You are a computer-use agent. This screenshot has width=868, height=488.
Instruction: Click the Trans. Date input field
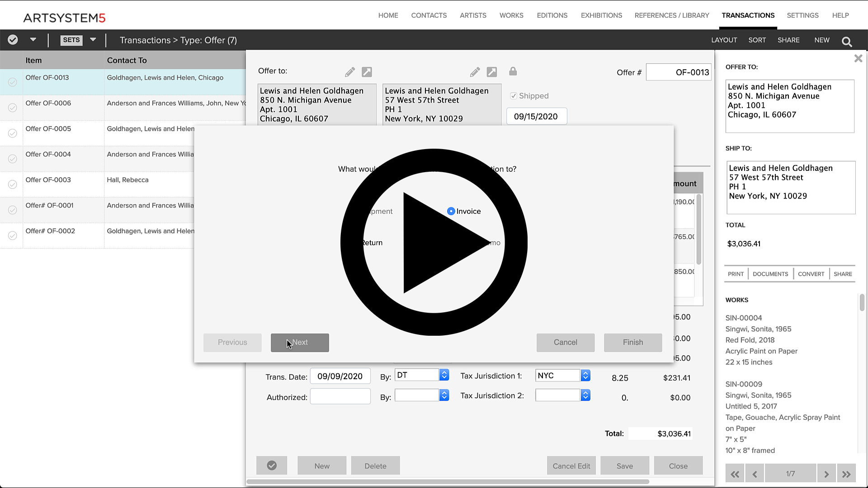(x=340, y=375)
